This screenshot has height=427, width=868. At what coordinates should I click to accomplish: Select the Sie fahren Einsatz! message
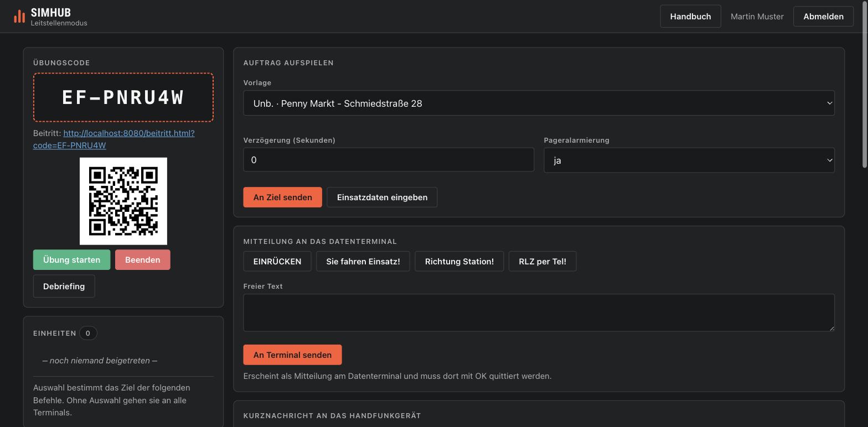point(363,262)
